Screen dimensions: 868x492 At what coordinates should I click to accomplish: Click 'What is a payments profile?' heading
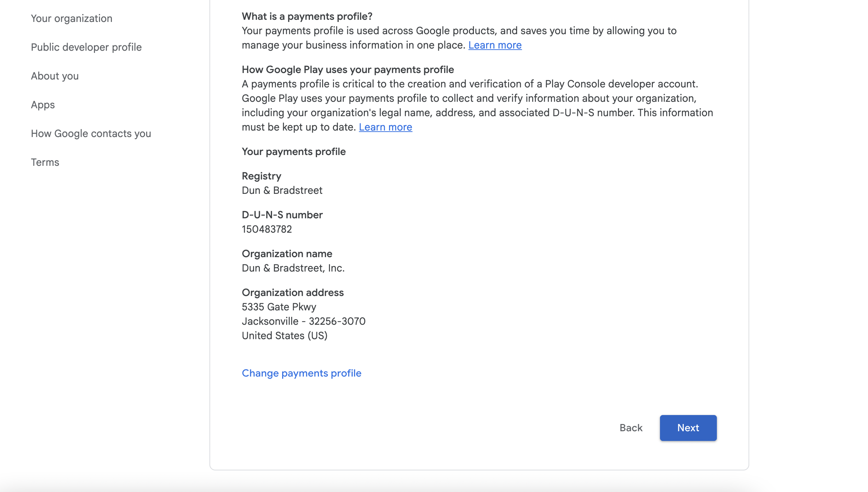(x=307, y=17)
